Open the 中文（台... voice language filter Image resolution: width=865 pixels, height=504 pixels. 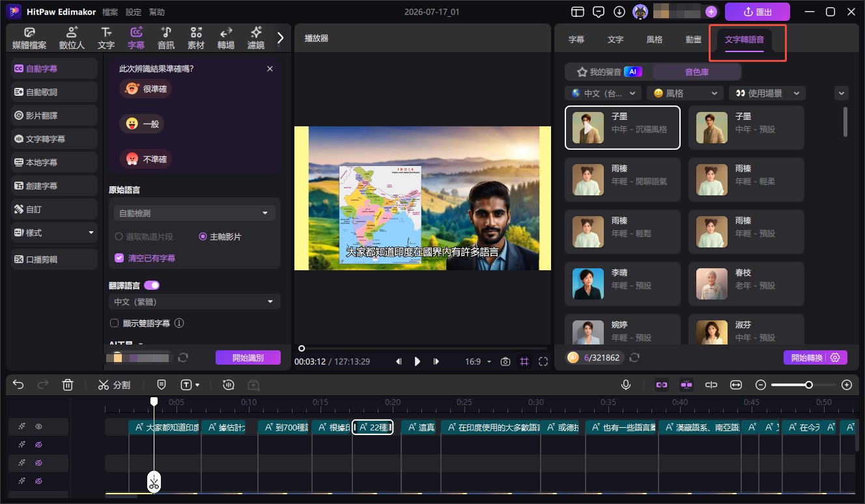(604, 93)
